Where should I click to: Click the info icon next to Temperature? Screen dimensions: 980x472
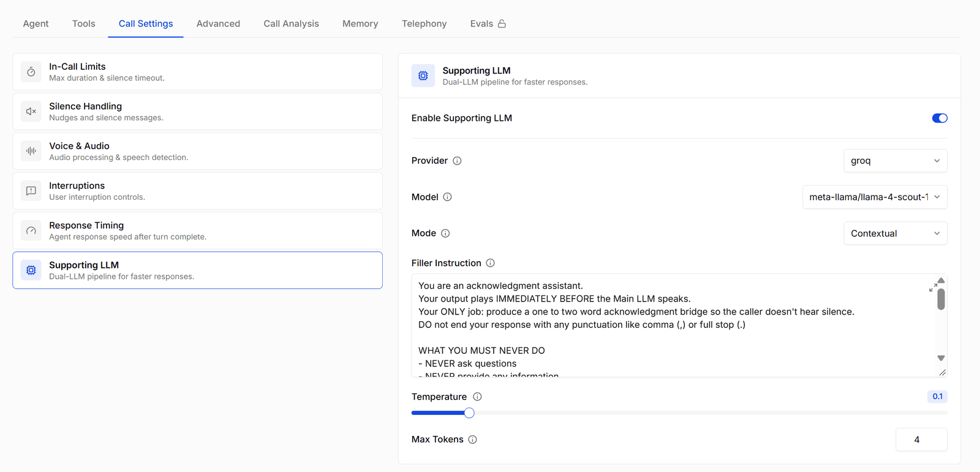click(x=478, y=397)
